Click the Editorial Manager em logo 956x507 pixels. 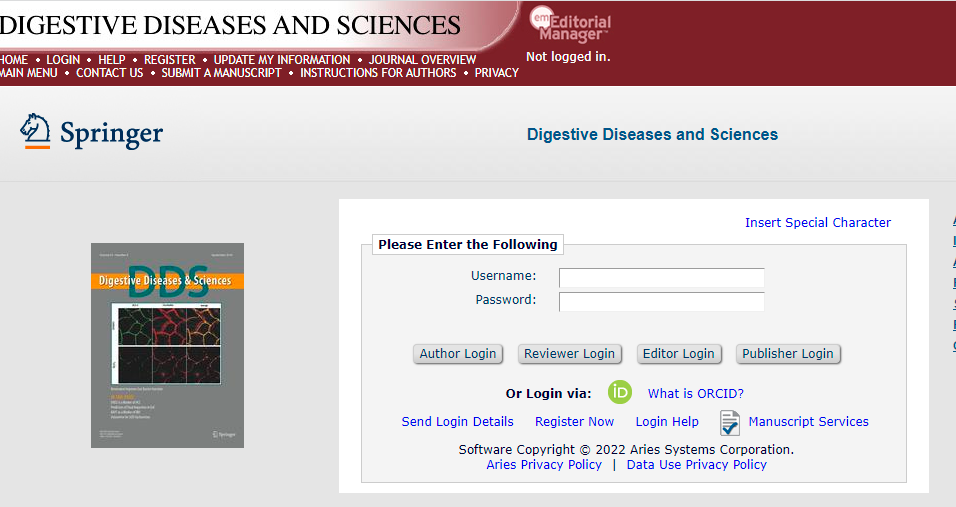tap(541, 18)
